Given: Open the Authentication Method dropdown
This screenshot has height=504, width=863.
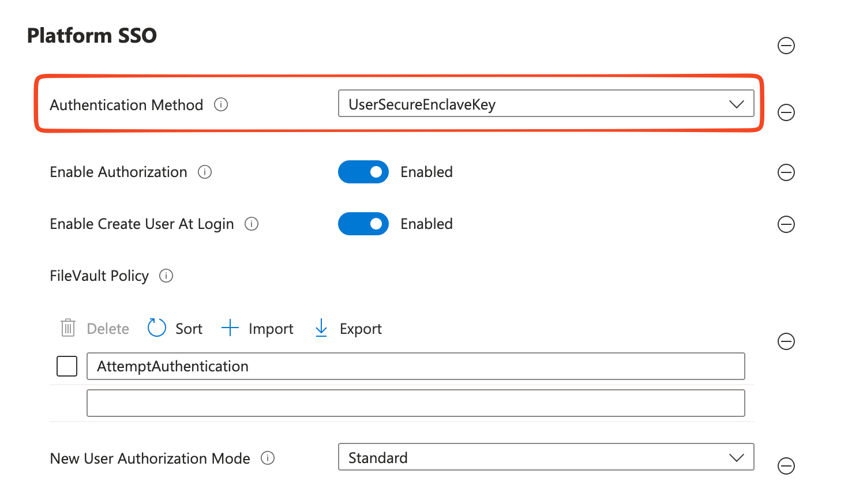Looking at the screenshot, I should [x=546, y=104].
